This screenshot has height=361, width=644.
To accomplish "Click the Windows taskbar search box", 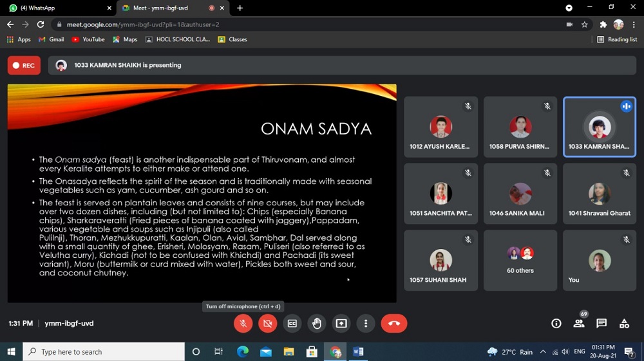I will point(103,352).
